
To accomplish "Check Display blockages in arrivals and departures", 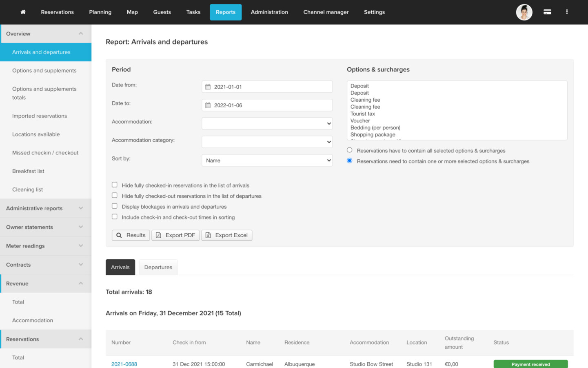I will 115,206.
